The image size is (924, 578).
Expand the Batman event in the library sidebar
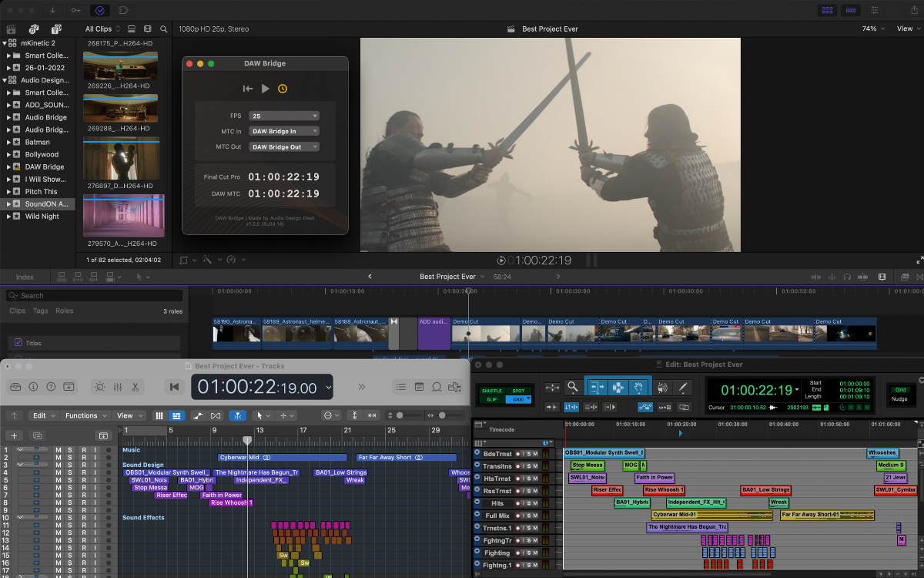tap(8, 142)
